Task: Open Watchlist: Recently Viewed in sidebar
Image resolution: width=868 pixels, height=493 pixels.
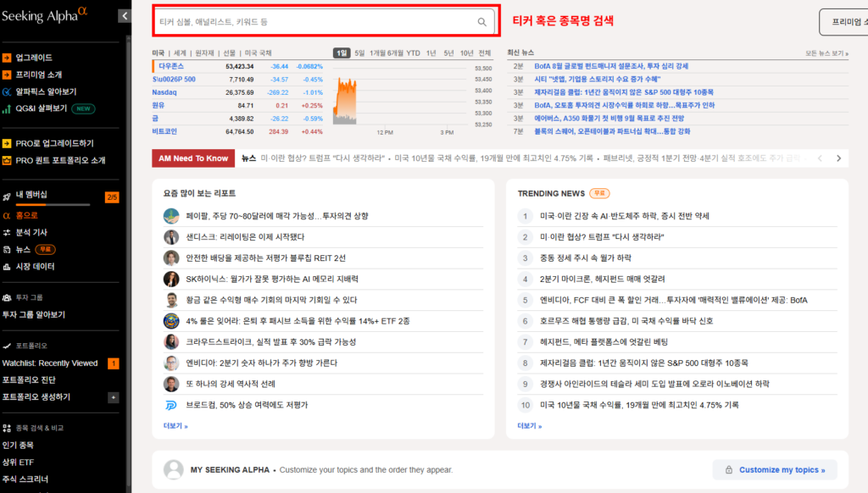Action: (50, 363)
